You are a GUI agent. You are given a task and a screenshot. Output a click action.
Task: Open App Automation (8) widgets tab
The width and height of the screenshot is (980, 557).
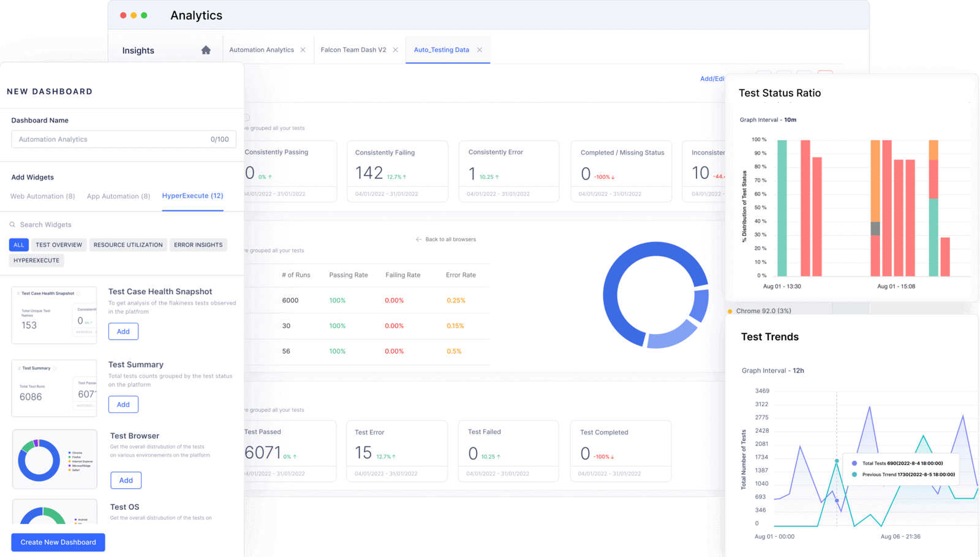[118, 196]
